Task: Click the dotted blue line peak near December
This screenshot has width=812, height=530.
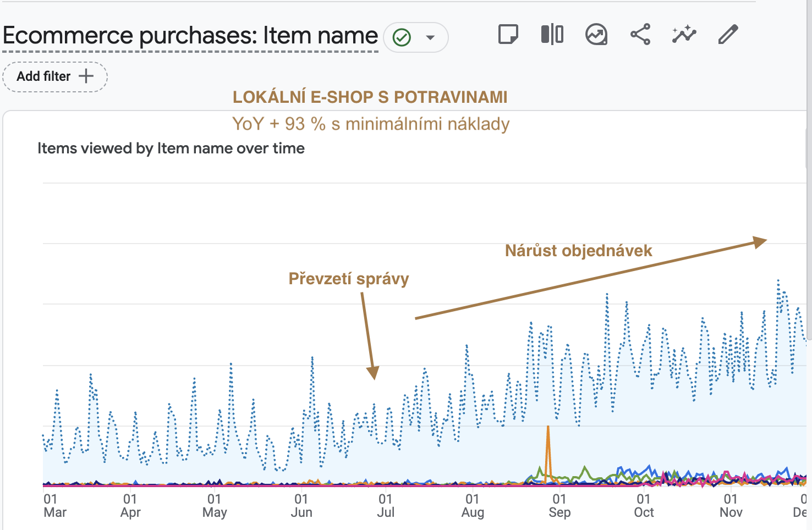Action: point(778,283)
